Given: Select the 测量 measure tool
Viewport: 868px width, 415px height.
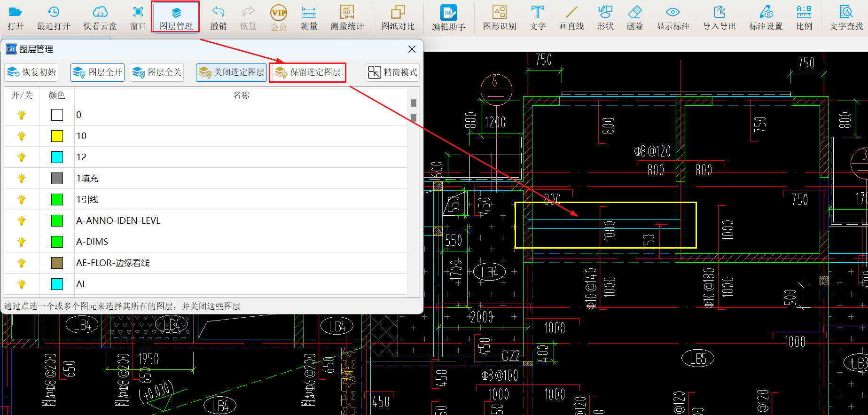Looking at the screenshot, I should [309, 18].
